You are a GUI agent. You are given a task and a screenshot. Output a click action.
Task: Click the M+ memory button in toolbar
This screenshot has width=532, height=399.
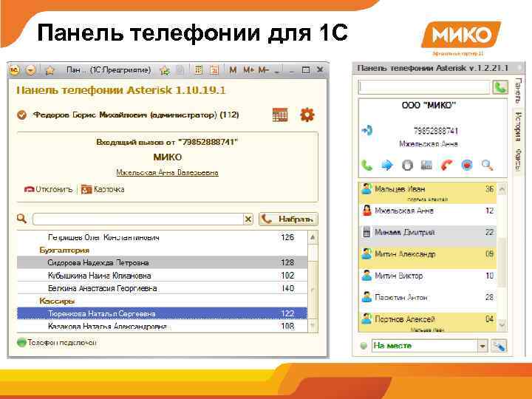tap(249, 70)
